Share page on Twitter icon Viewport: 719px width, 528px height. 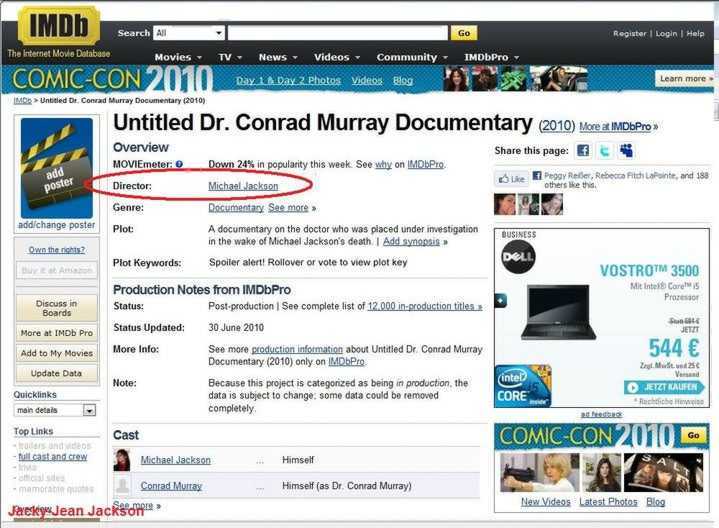click(605, 150)
